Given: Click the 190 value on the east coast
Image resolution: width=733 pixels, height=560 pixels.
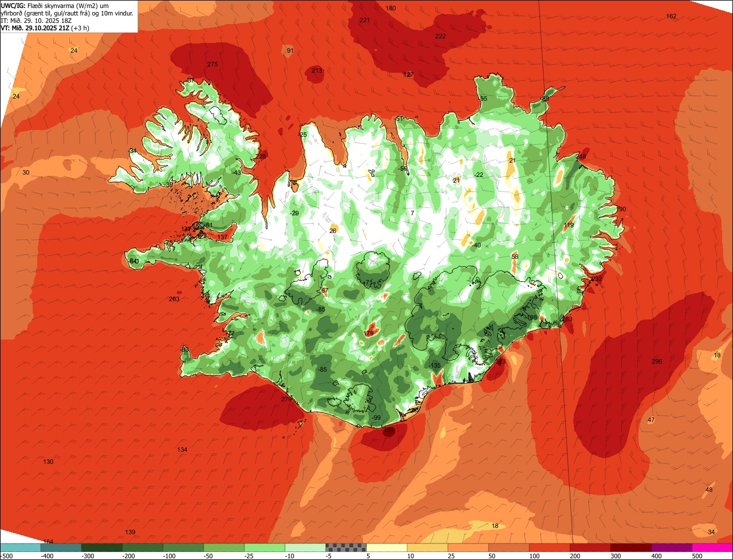Looking at the screenshot, I should point(621,209).
